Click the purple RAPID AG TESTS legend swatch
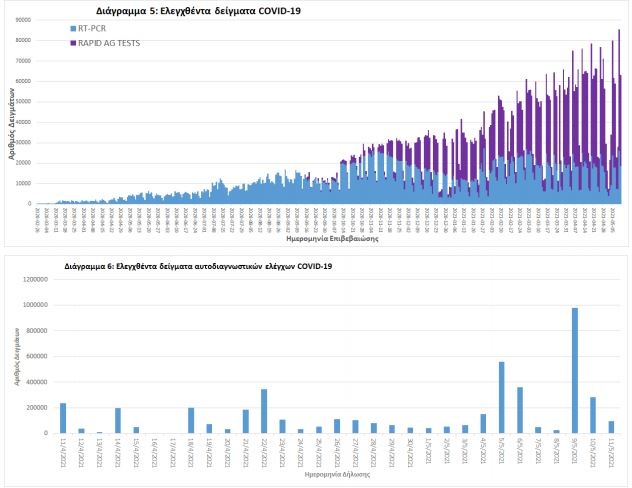 click(x=73, y=42)
